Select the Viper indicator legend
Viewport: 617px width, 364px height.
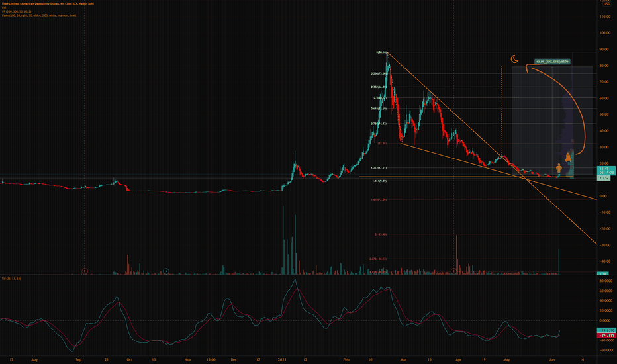pyautogui.click(x=38, y=15)
